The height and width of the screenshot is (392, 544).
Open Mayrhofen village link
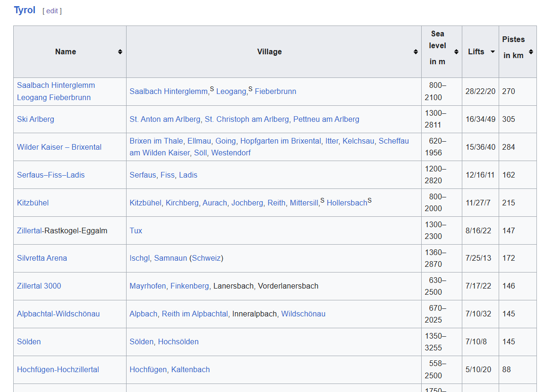pyautogui.click(x=148, y=286)
